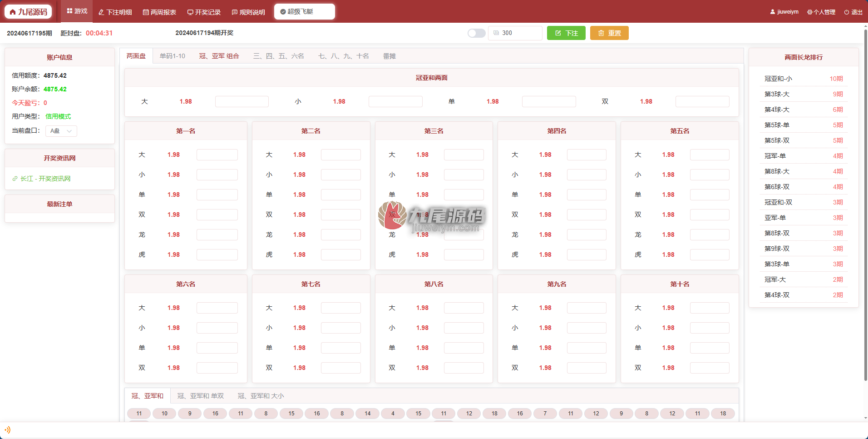The width and height of the screenshot is (868, 439).
Task: Toggle the quick-bet switch beside the 300 field
Action: (x=477, y=33)
